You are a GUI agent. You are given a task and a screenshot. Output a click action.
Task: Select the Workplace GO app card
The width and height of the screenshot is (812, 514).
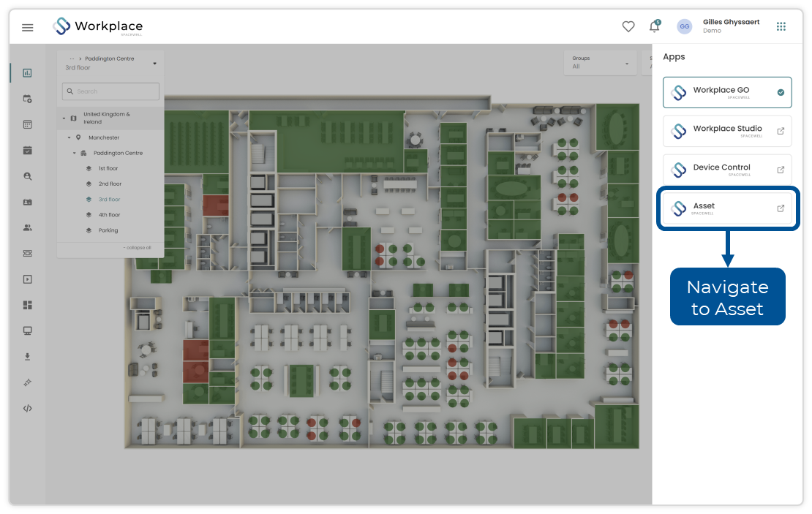pyautogui.click(x=727, y=92)
